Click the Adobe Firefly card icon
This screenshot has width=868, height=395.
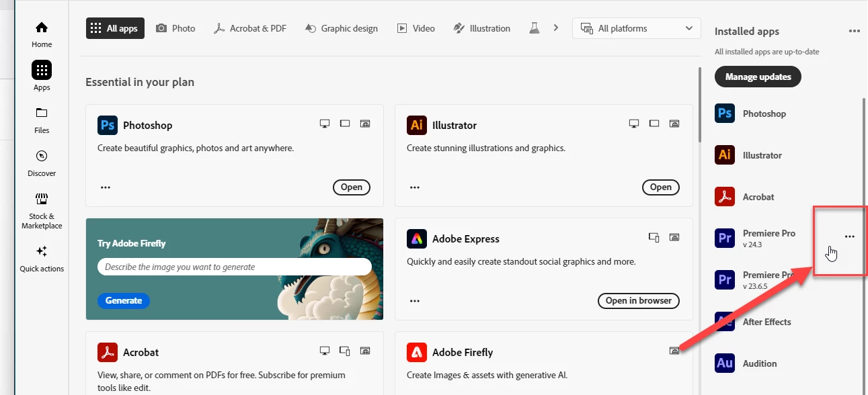417,352
